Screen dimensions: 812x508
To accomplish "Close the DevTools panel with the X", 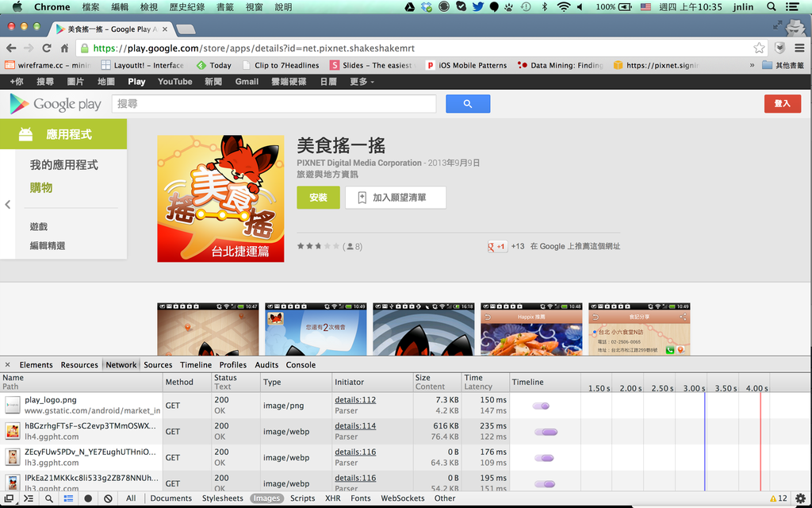I will pos(7,364).
